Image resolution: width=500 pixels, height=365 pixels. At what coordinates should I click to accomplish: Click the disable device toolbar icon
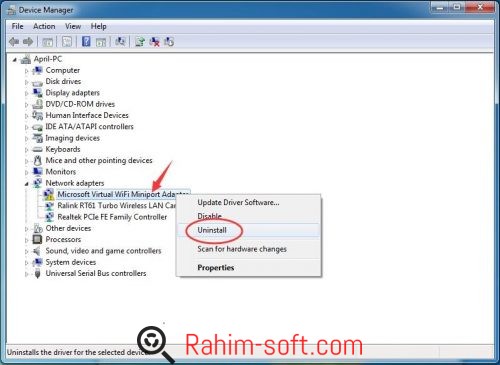169,42
